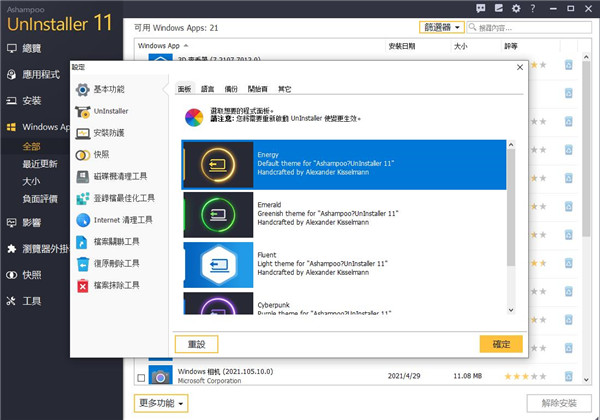Open Windows Apps section in sidebar

click(x=38, y=127)
